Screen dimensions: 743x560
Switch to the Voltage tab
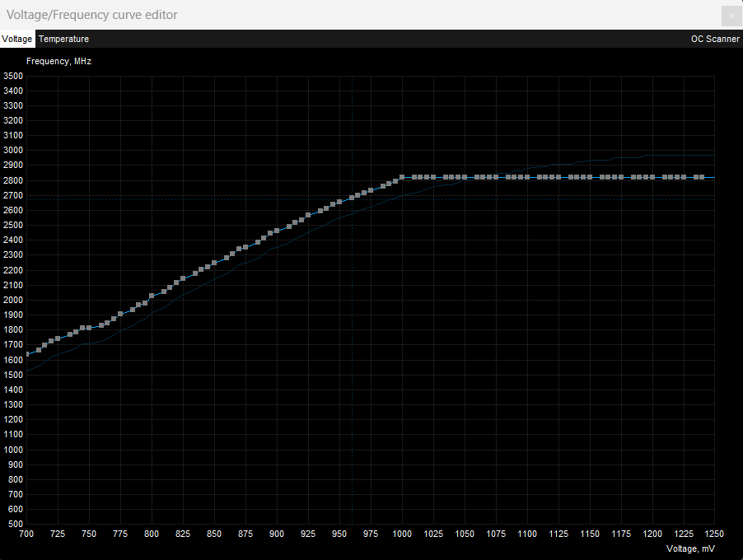(x=17, y=39)
